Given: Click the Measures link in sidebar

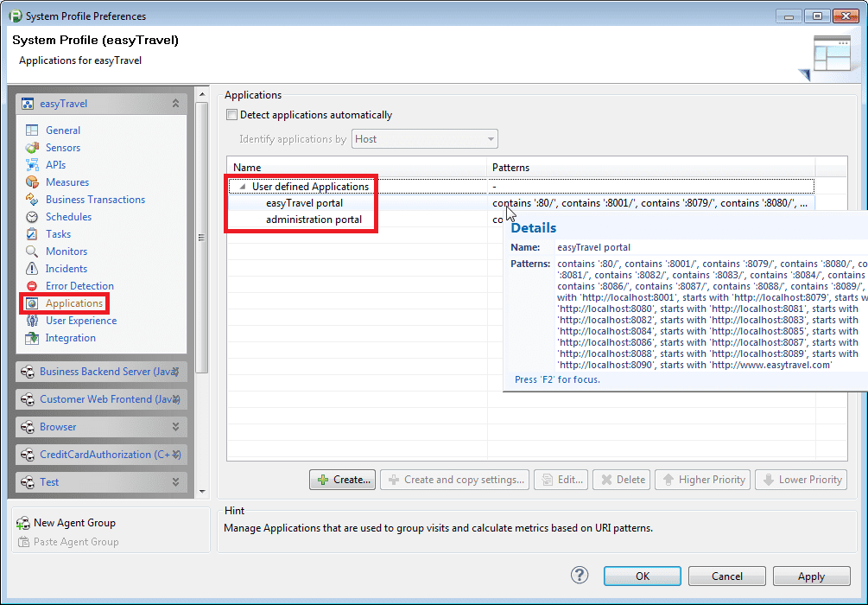Looking at the screenshot, I should pyautogui.click(x=67, y=181).
